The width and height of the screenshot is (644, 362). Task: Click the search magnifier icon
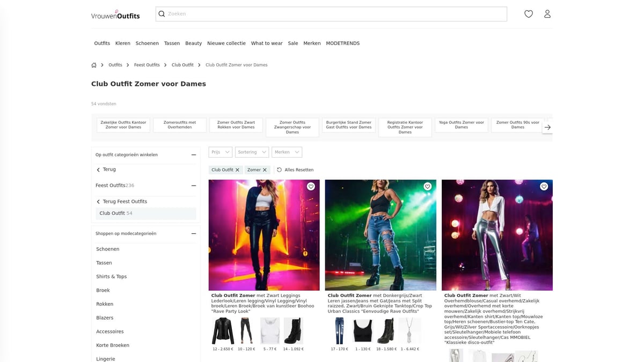[162, 13]
